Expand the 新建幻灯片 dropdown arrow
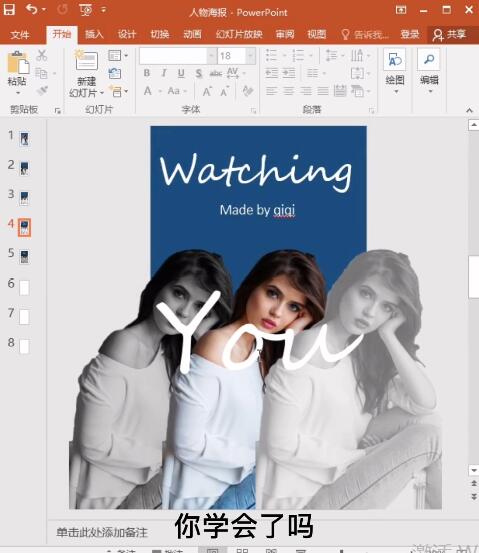The image size is (479, 553). click(x=102, y=93)
